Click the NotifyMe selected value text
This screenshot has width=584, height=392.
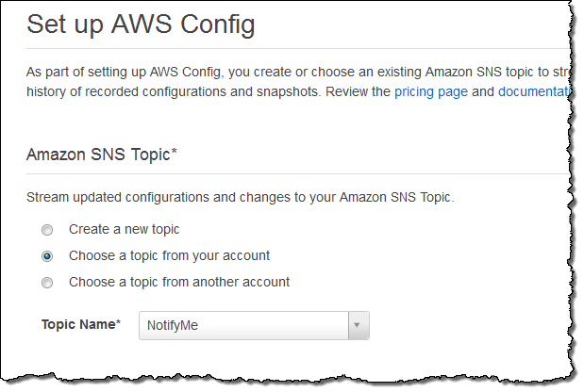click(173, 326)
